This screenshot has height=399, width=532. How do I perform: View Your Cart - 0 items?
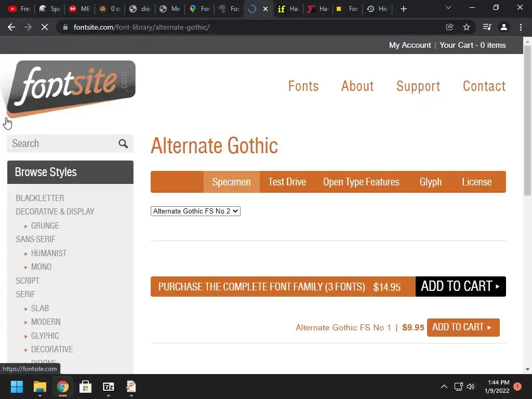(473, 45)
